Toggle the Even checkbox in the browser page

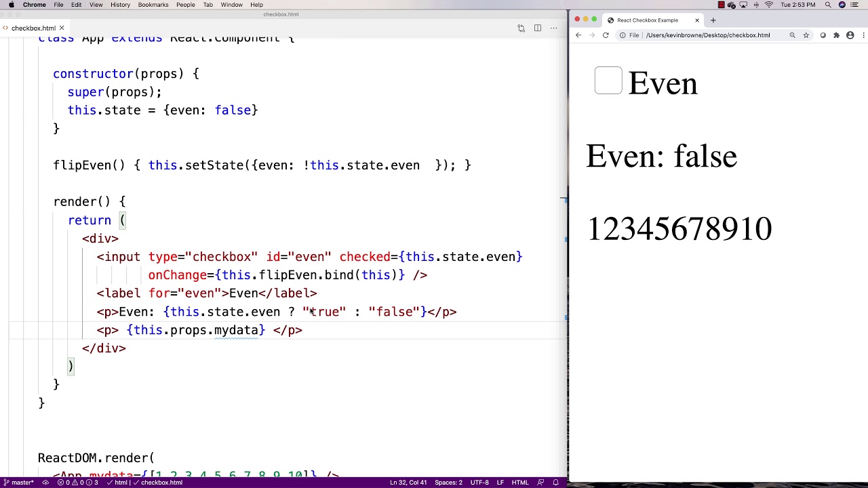(x=608, y=81)
